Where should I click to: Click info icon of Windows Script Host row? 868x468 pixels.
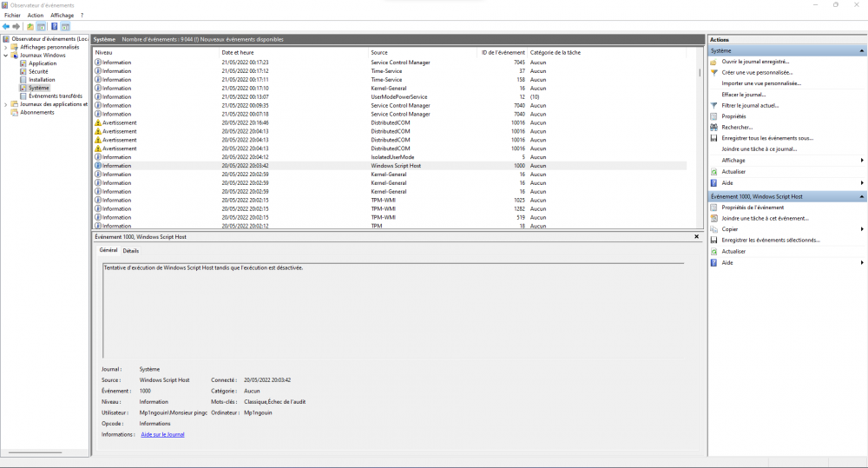(98, 166)
